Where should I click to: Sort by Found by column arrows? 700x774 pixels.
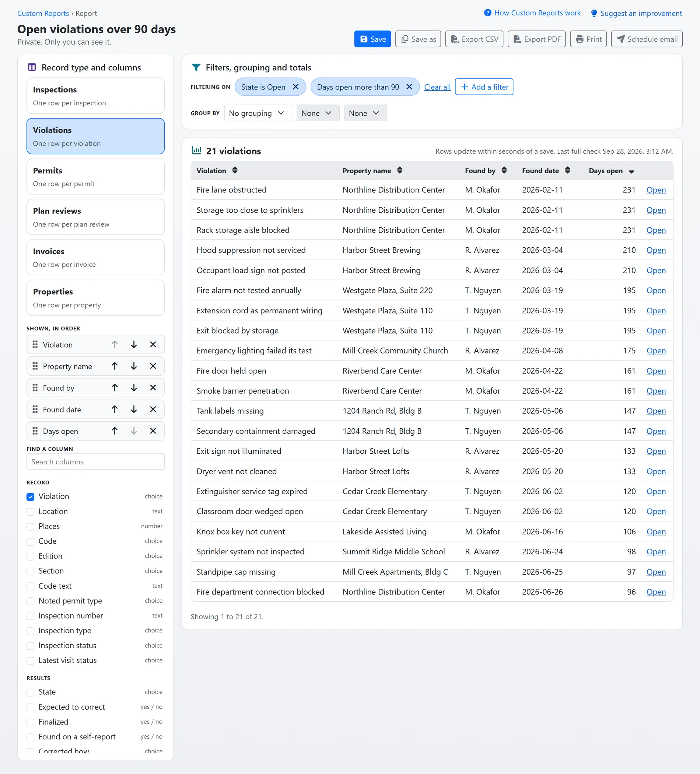click(504, 170)
